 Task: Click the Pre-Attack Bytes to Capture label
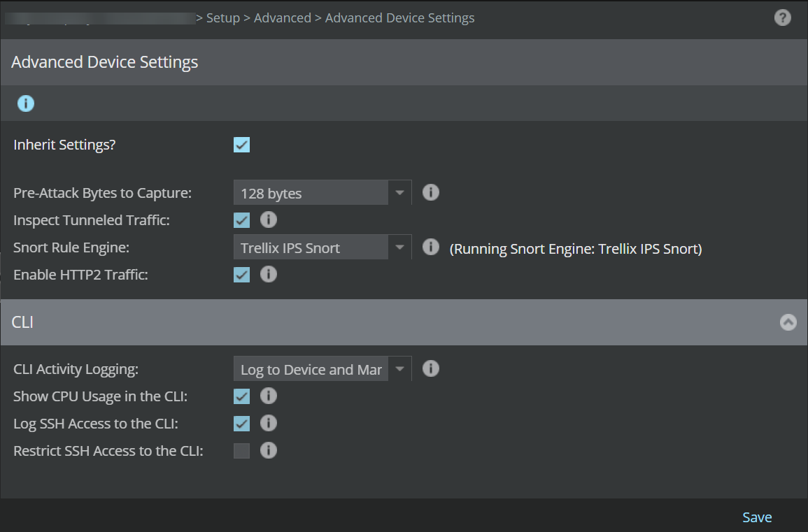click(x=103, y=193)
